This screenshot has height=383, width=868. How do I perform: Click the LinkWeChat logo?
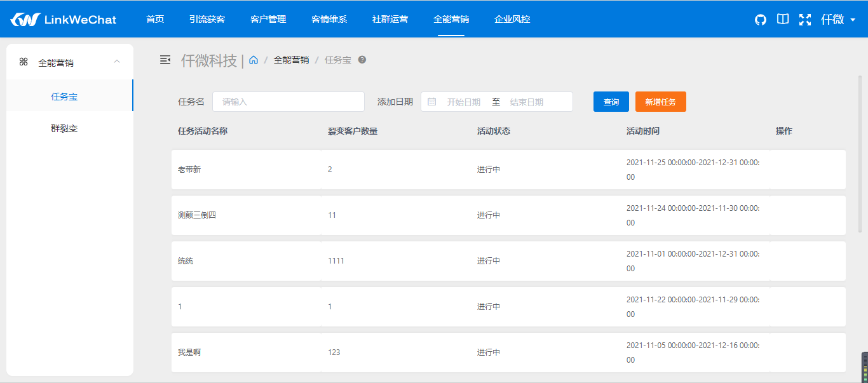click(x=63, y=19)
